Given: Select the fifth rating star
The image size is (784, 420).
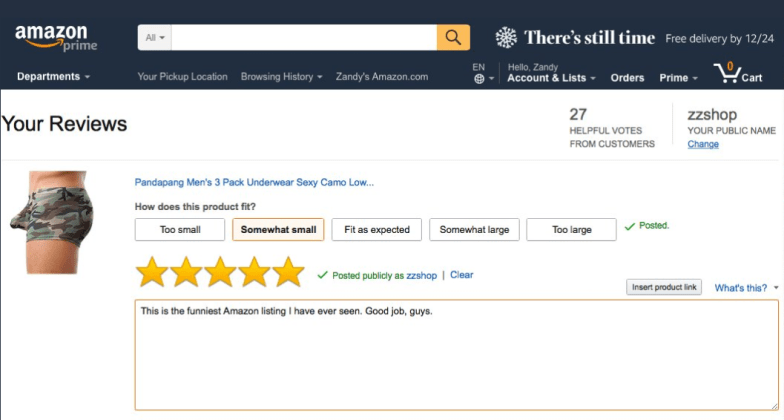Looking at the screenshot, I should [288, 272].
